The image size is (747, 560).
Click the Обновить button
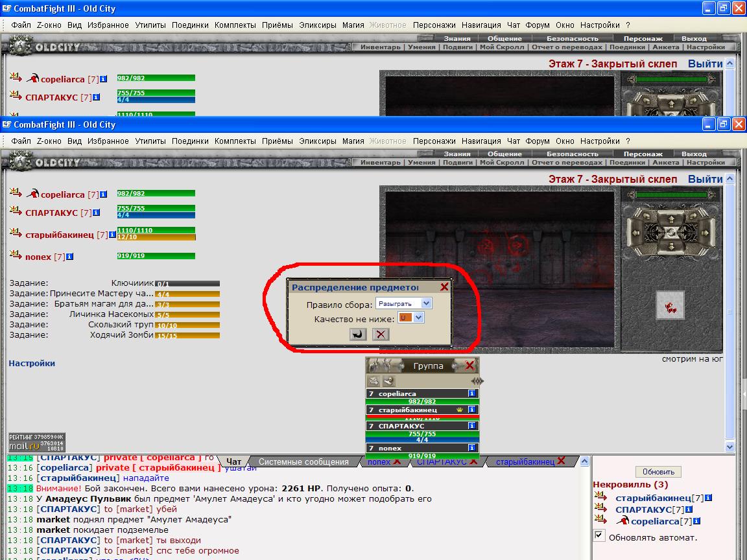pyautogui.click(x=658, y=471)
